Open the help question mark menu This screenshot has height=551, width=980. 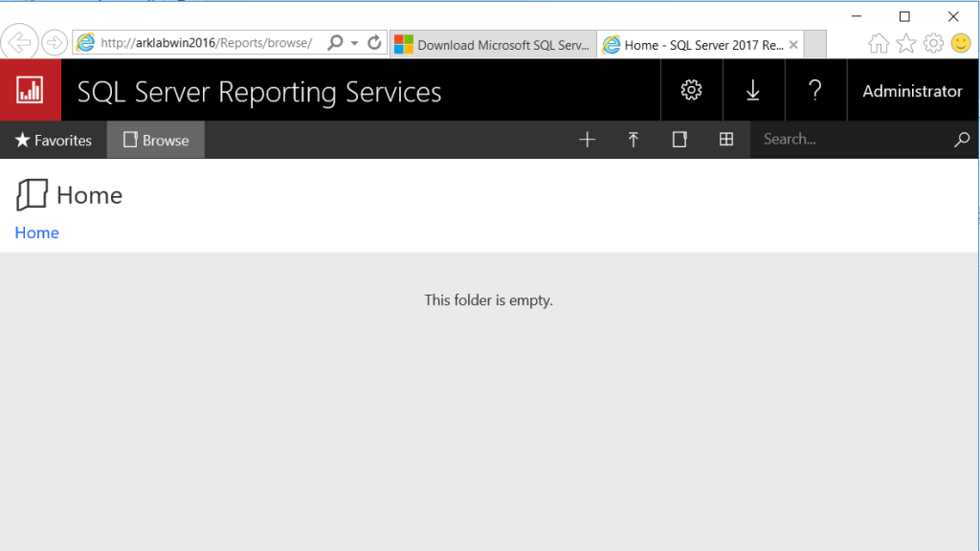point(815,90)
